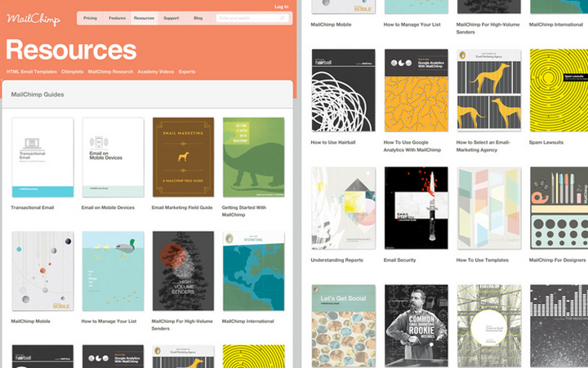
Task: Open the Support nav item
Action: point(171,18)
